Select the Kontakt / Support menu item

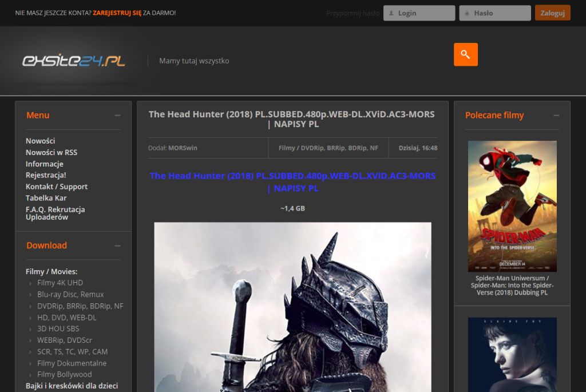click(56, 187)
